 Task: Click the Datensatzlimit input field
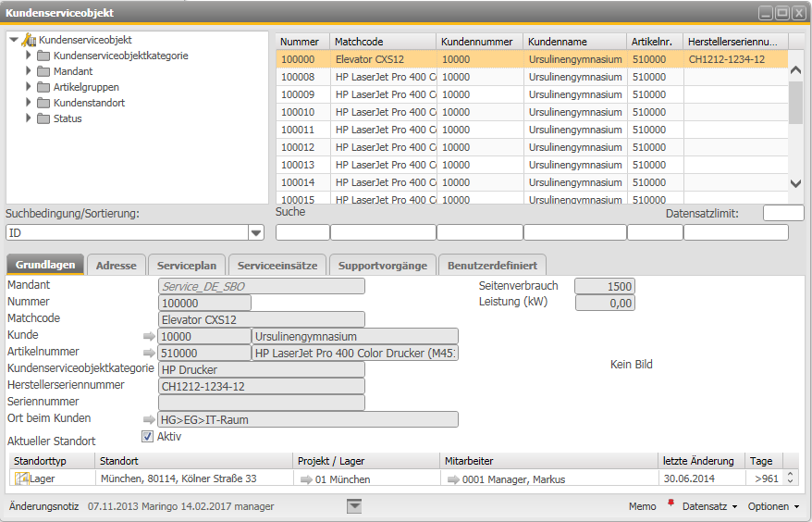(x=783, y=213)
